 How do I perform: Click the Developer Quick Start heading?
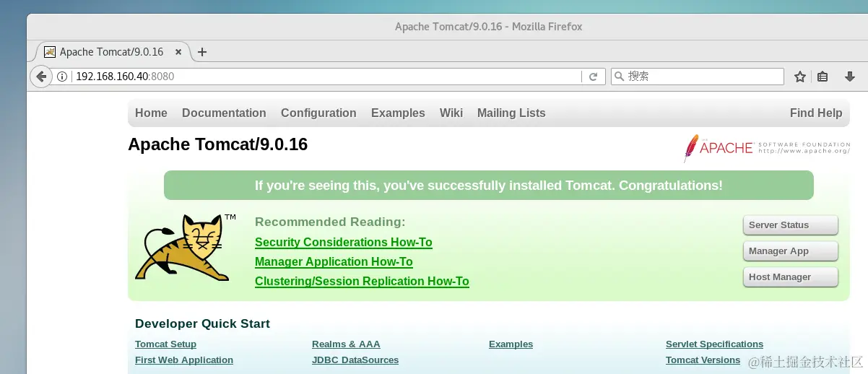pyautogui.click(x=202, y=324)
